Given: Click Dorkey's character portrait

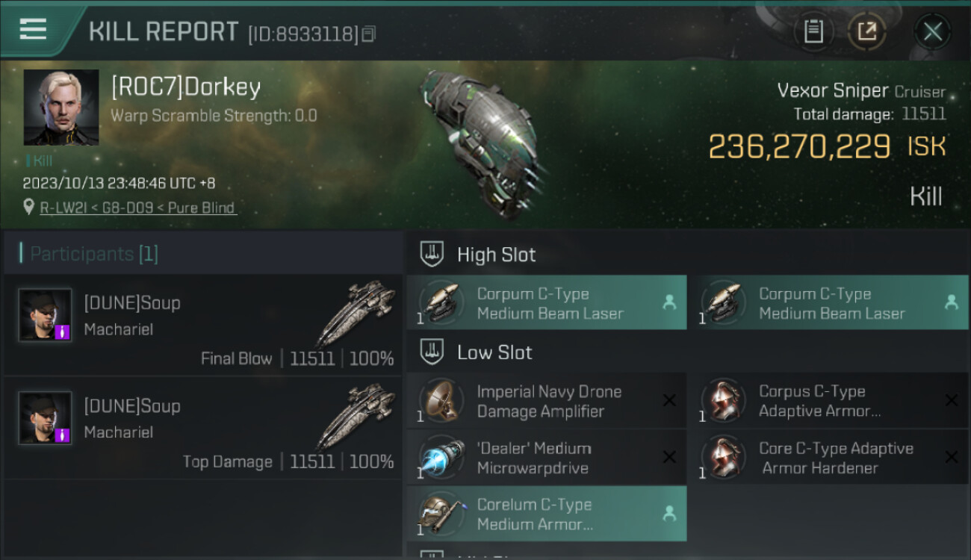Looking at the screenshot, I should (61, 108).
